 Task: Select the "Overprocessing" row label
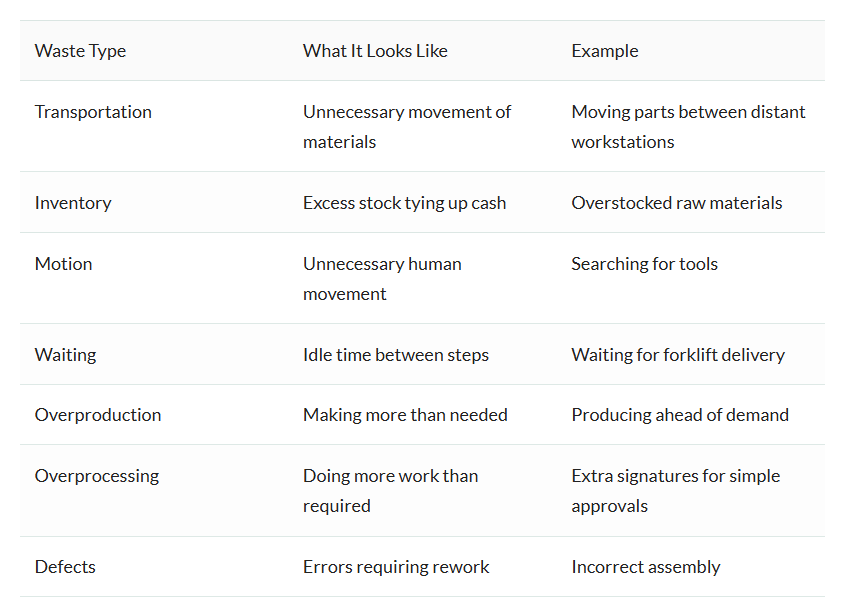click(97, 476)
